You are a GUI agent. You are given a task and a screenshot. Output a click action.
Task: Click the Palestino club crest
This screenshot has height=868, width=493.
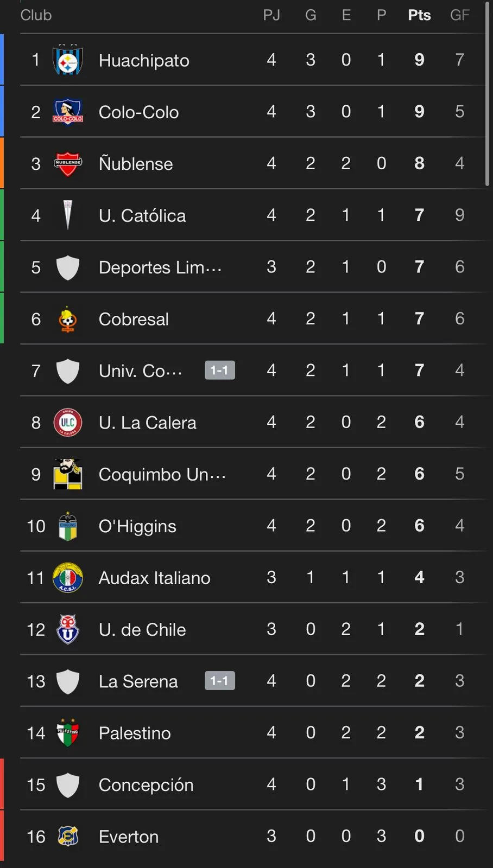pyautogui.click(x=68, y=733)
